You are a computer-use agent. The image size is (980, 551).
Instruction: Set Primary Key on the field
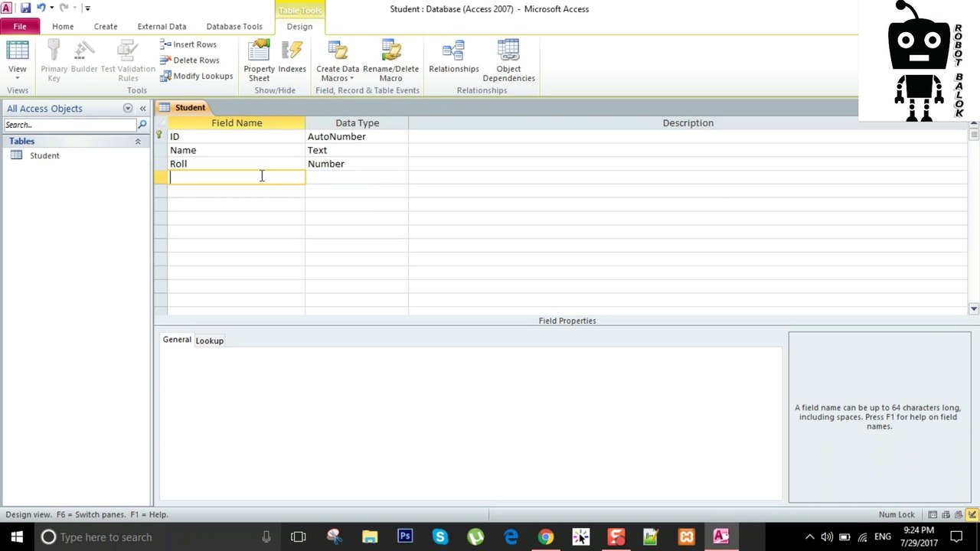[54, 60]
